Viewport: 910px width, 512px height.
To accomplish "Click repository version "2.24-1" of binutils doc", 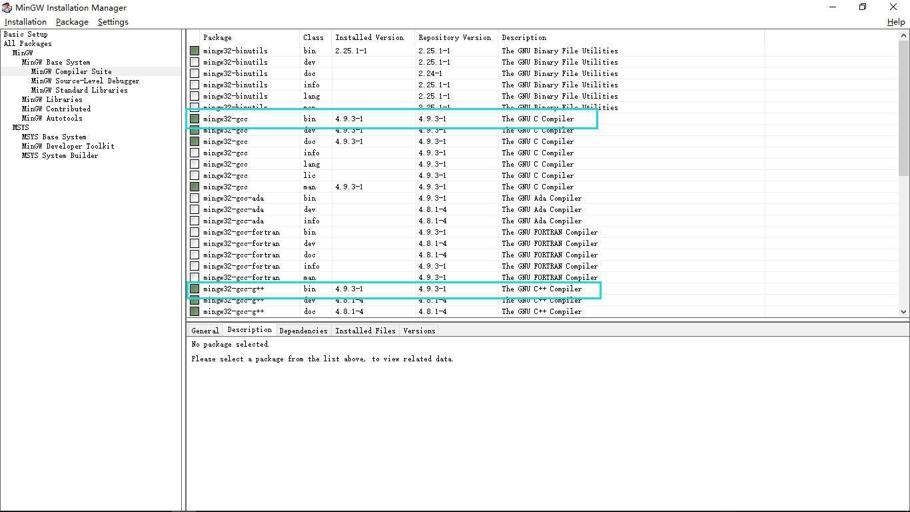I will point(430,73).
